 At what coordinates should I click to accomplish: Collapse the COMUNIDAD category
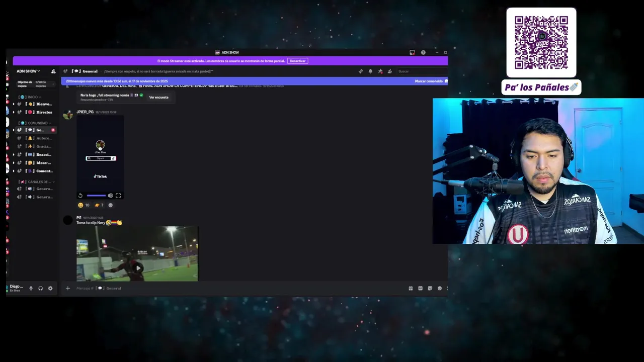tap(35, 123)
